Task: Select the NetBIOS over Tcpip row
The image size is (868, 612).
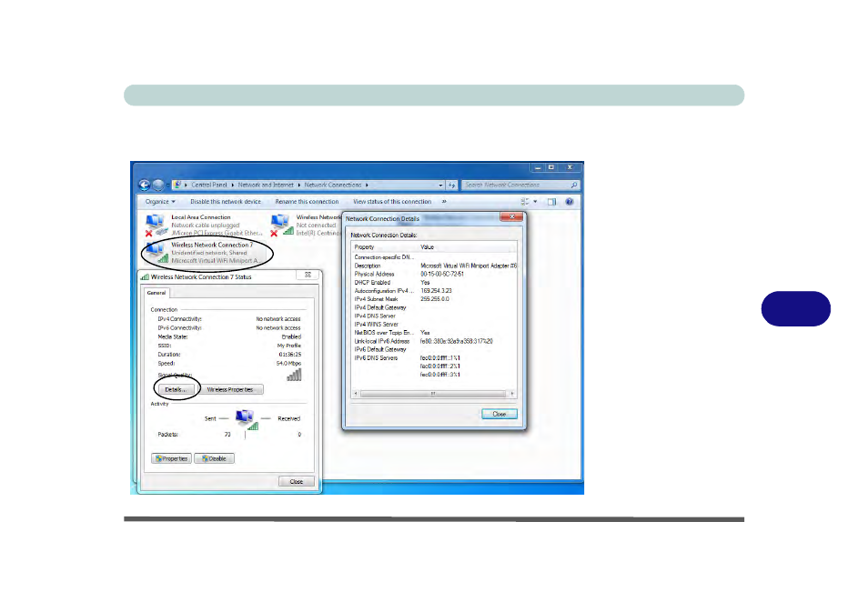Action: click(x=435, y=333)
